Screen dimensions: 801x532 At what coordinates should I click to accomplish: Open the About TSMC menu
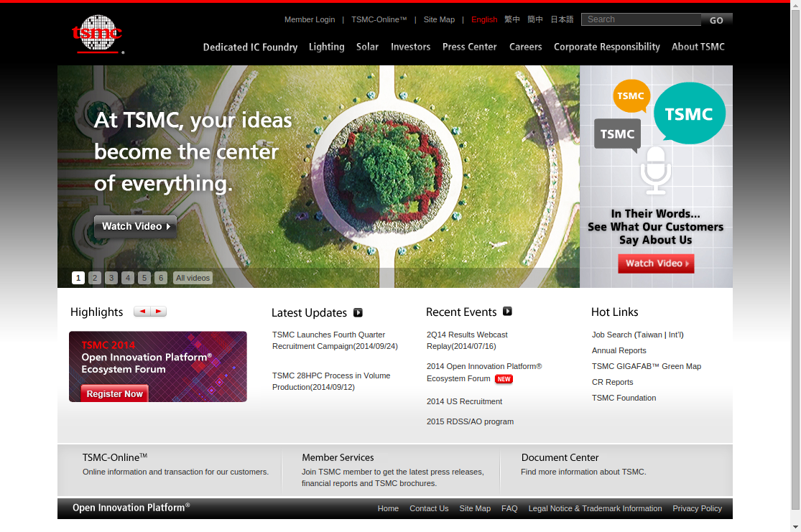698,47
